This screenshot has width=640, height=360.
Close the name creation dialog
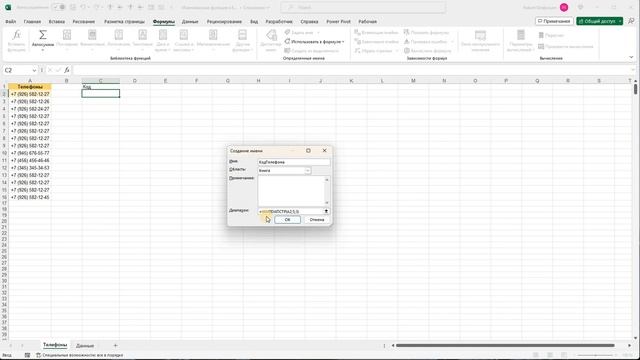(324, 151)
